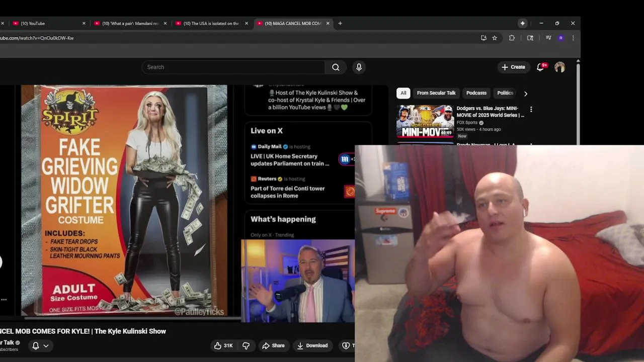The height and width of the screenshot is (362, 644).
Task: Open FOX Sports channel link
Action: pos(467,123)
